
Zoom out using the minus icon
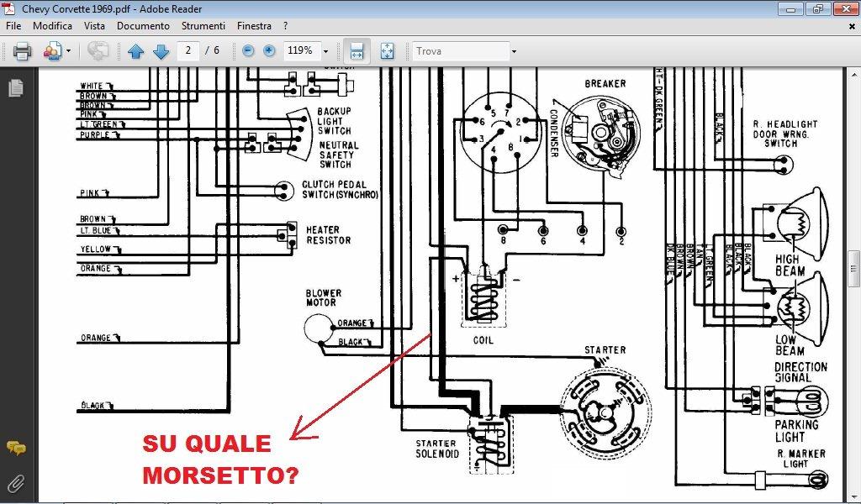(248, 51)
